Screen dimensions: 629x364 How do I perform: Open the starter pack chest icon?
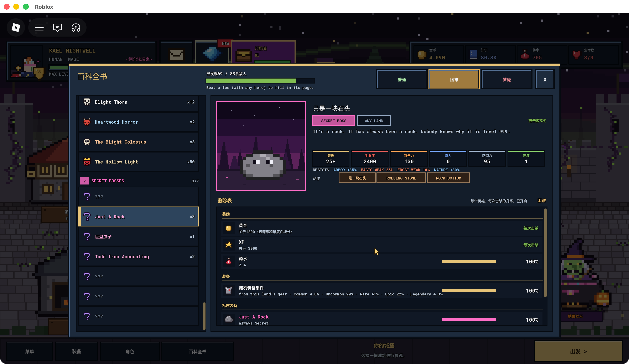(244, 55)
